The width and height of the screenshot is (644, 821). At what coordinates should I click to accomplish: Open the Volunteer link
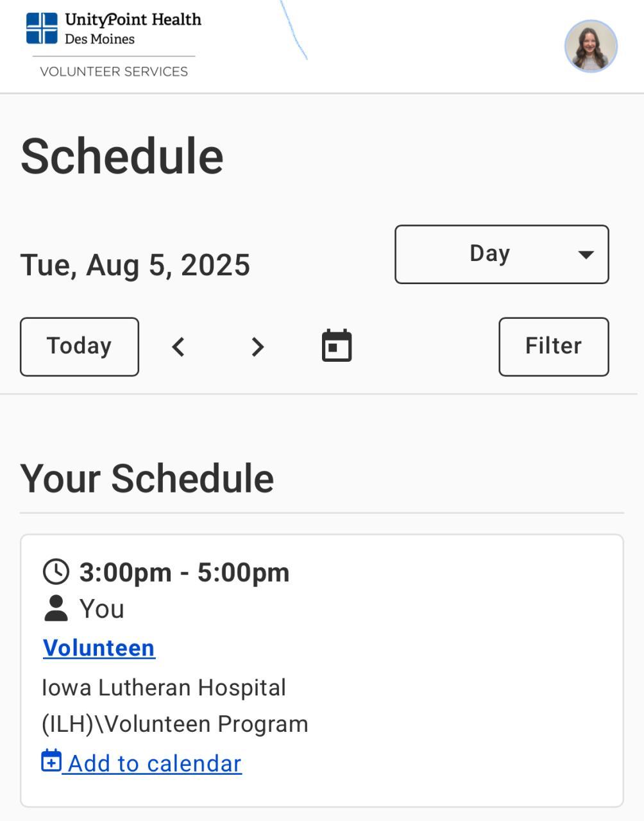pyautogui.click(x=99, y=648)
